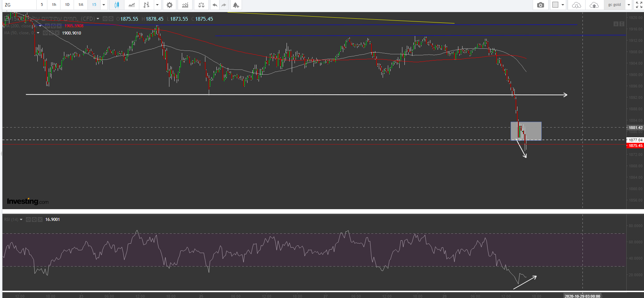The image size is (644, 298).
Task: Click the gc gold layout name
Action: (614, 5)
